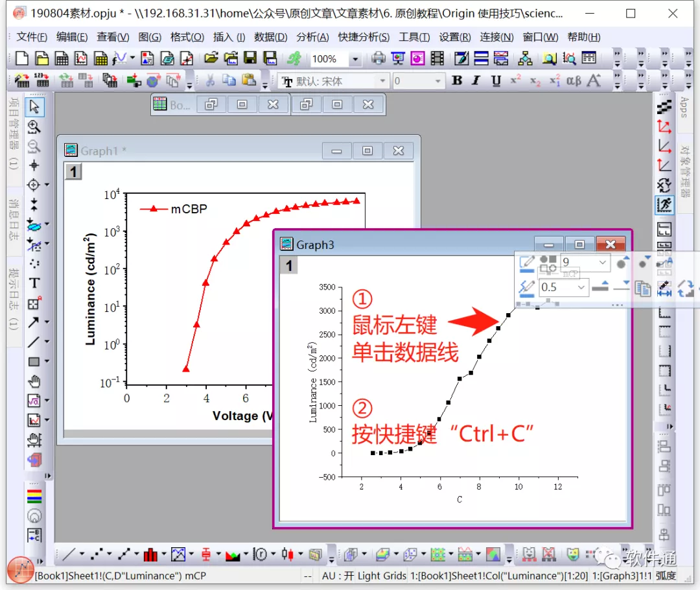Open the zoom percentage 100% dropdown

(x=355, y=58)
